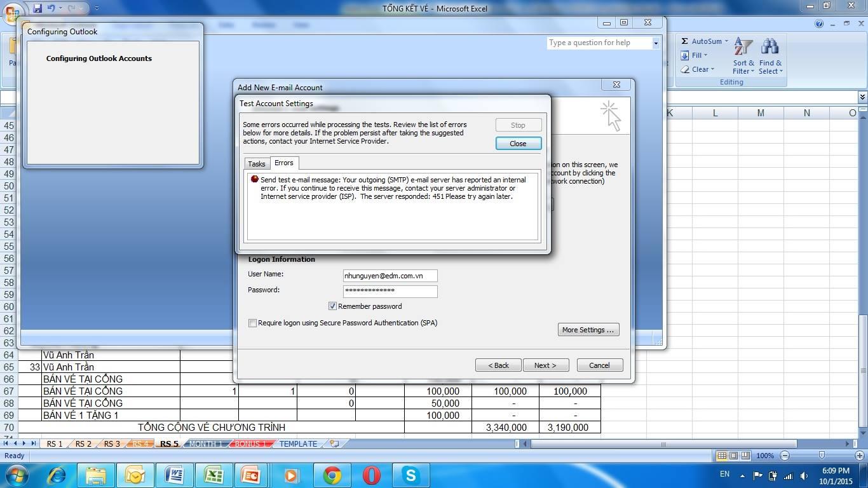Switch to the BONUS 1 sheet tab
The image size is (868, 488).
250,444
